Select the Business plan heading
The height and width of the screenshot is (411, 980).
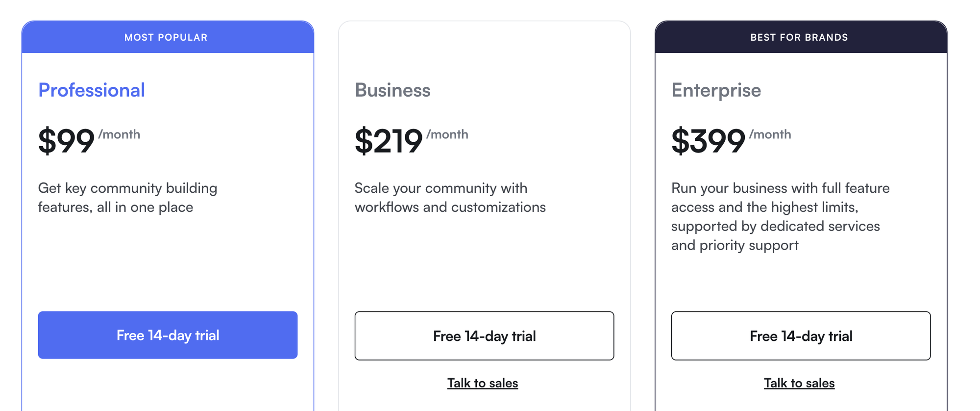392,90
